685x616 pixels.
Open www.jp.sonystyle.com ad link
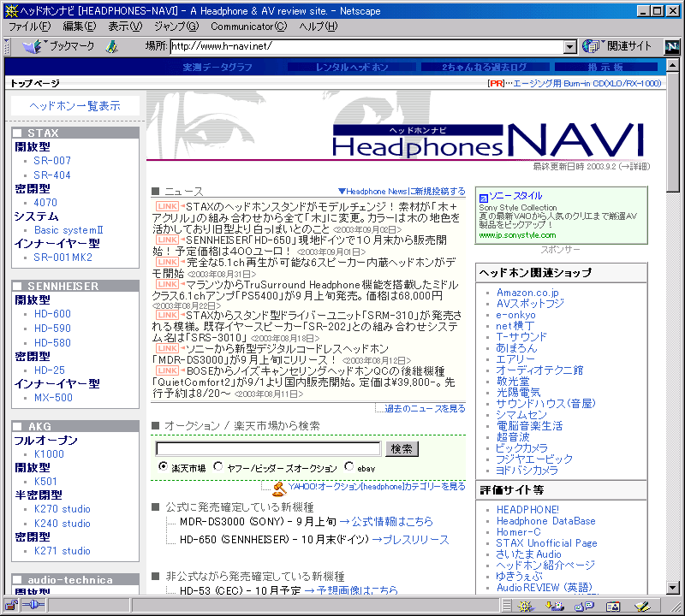click(x=517, y=235)
